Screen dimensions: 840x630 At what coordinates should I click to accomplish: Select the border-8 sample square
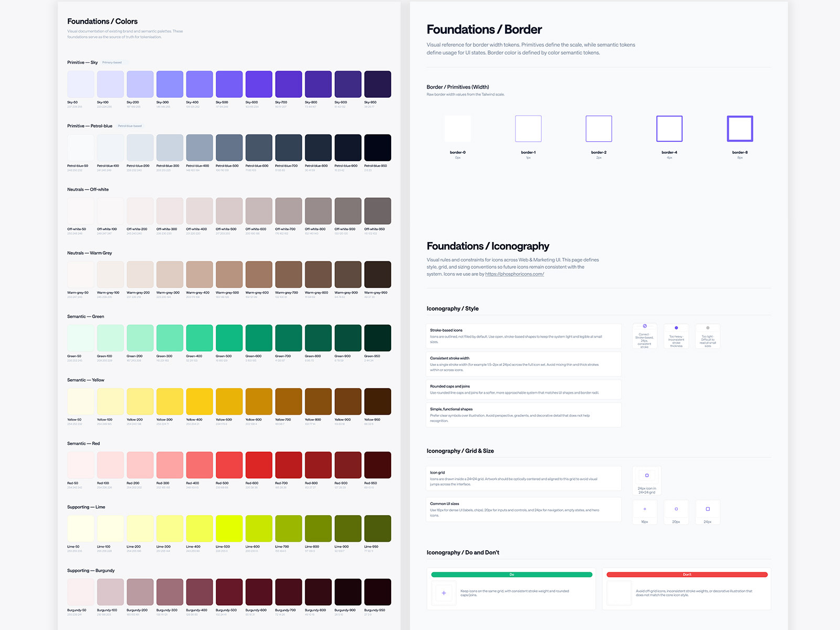click(740, 129)
